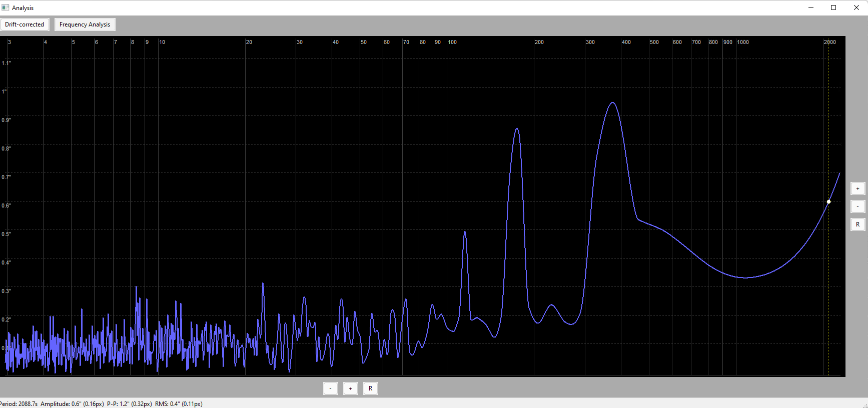
Task: Click the "Analysis" window title text
Action: pos(23,8)
